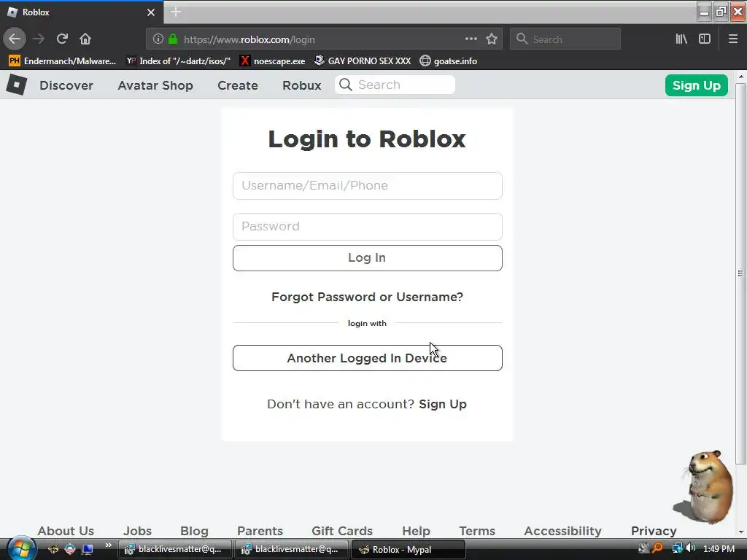
Task: Click Sign Up link below login form
Action: (x=443, y=404)
